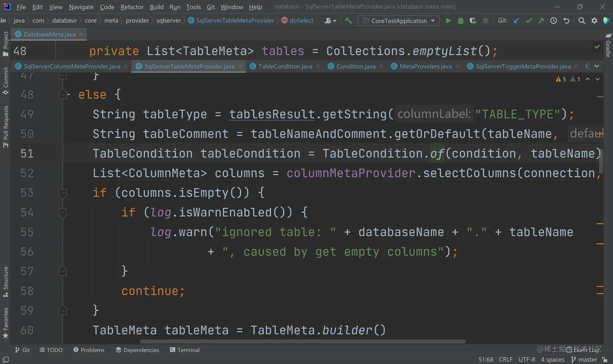Close the MetaProviders.java tab
This screenshot has height=364, width=613.
tap(457, 66)
